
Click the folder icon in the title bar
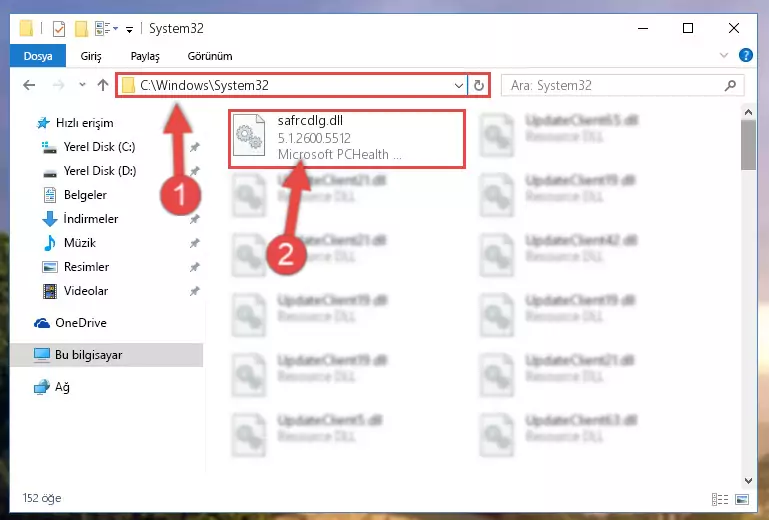coord(26,28)
